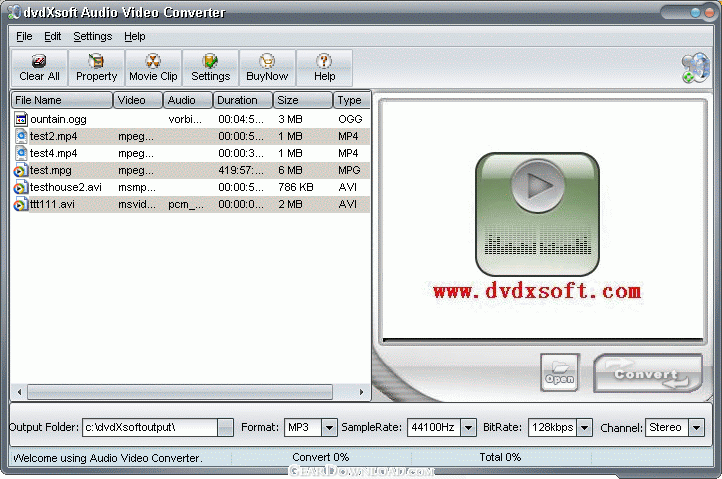722x479 pixels.
Task: Select the ttt111.avi file icon
Action: coord(21,204)
